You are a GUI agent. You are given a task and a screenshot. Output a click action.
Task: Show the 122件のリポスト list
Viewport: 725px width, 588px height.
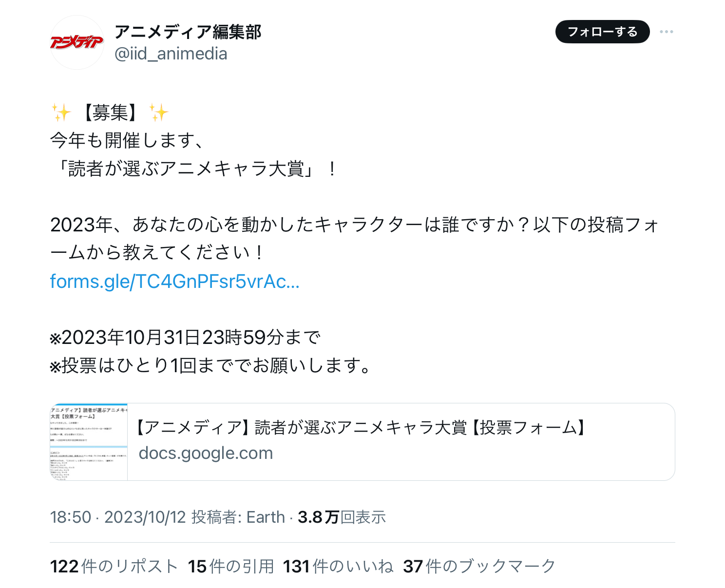click(x=114, y=566)
